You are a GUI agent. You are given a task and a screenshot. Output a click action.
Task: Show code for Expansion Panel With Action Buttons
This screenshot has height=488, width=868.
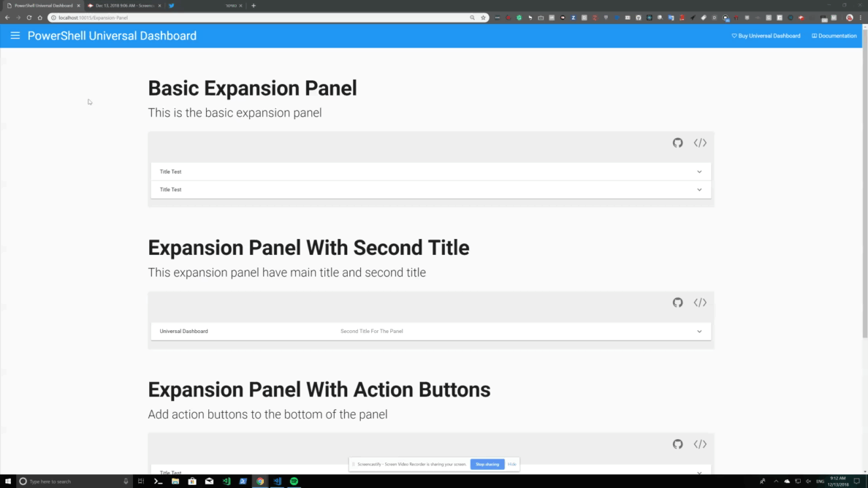(700, 443)
